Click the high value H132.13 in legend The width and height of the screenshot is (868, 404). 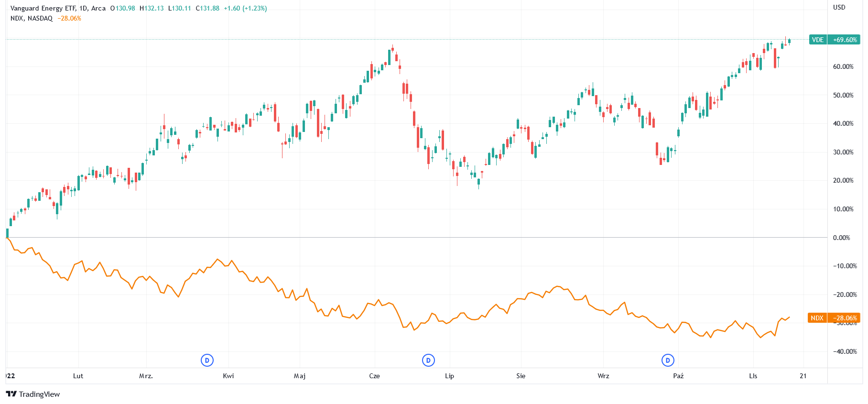(152, 8)
